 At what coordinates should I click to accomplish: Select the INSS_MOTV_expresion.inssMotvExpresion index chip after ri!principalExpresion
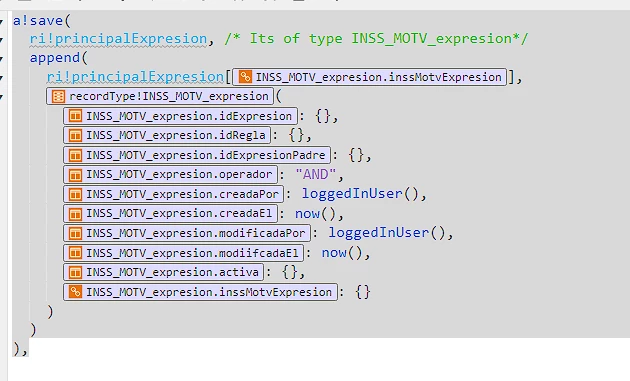[369, 77]
